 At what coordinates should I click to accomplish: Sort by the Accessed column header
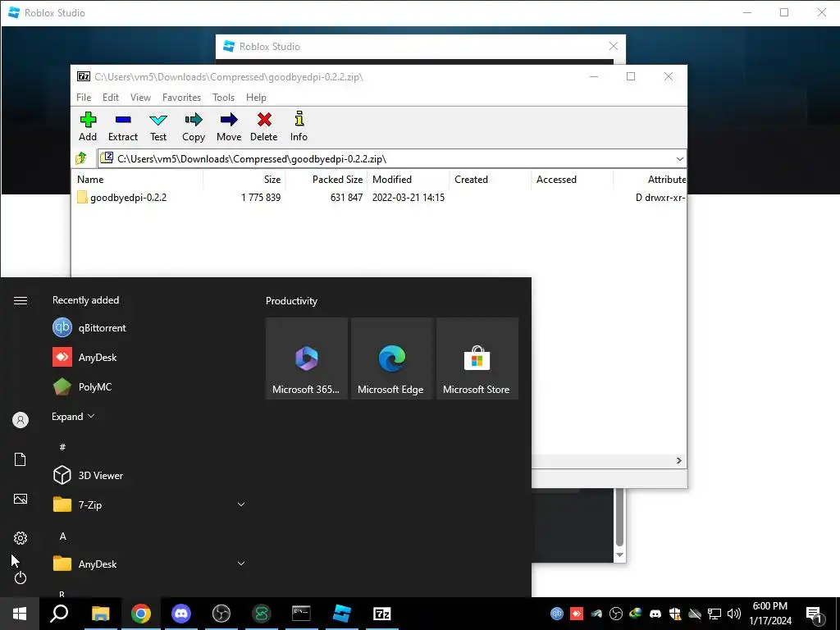572,180
